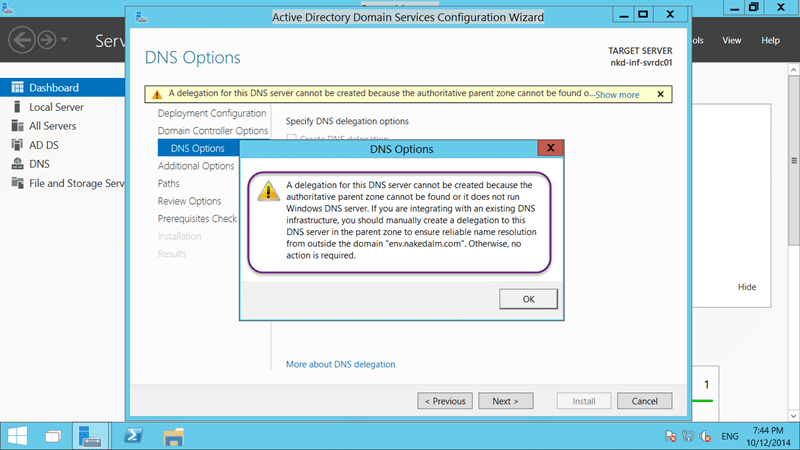Select Paths wizard step

tap(168, 183)
